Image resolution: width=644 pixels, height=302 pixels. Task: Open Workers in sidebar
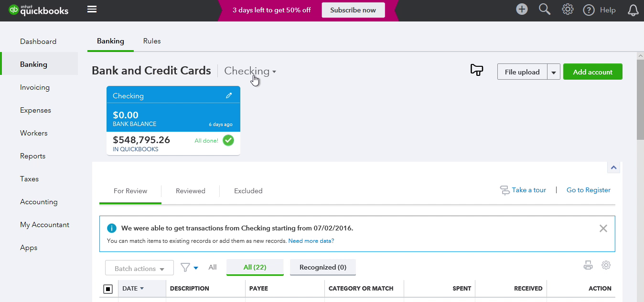(x=34, y=133)
